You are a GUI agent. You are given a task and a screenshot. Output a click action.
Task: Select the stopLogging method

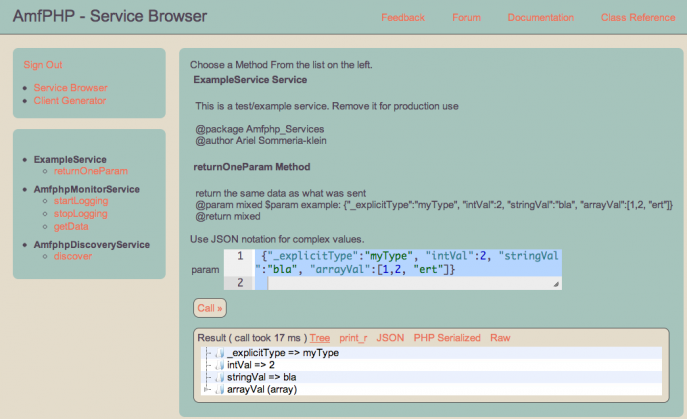tap(81, 213)
